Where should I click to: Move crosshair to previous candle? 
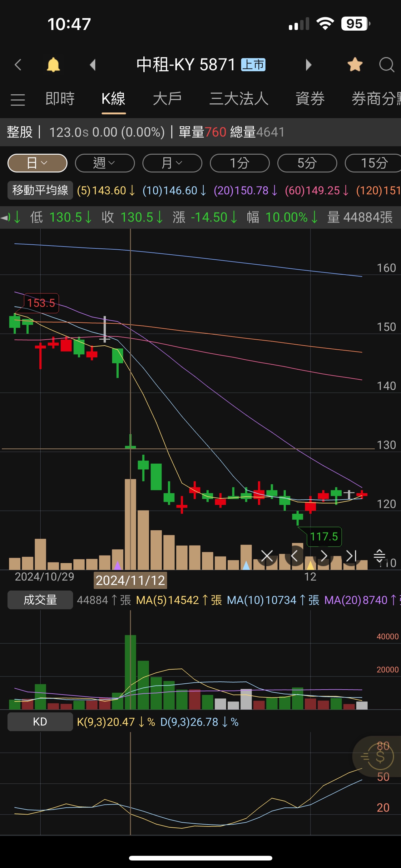294,556
